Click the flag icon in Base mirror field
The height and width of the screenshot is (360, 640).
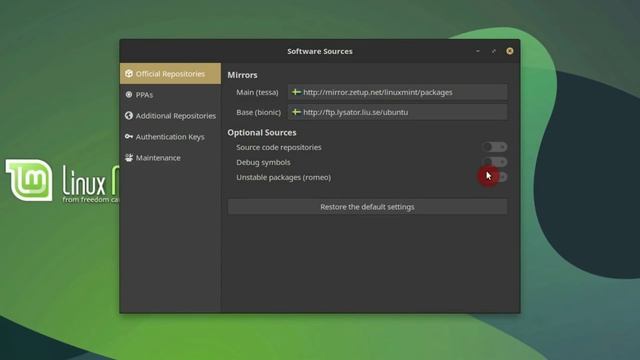(296, 112)
